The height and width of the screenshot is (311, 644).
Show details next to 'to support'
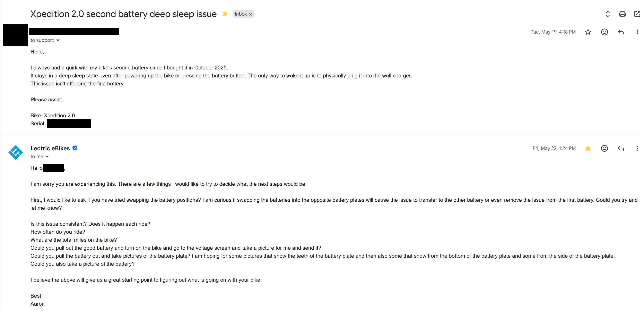[58, 40]
